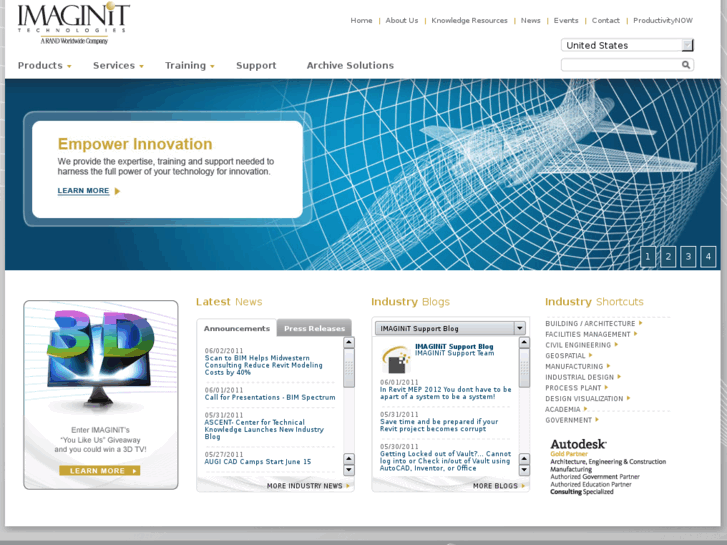Click down arrow of Latest News scrollbar

click(x=349, y=470)
